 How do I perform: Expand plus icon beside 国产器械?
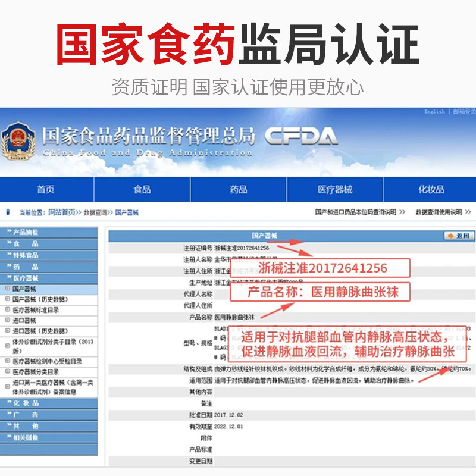pos(8,289)
